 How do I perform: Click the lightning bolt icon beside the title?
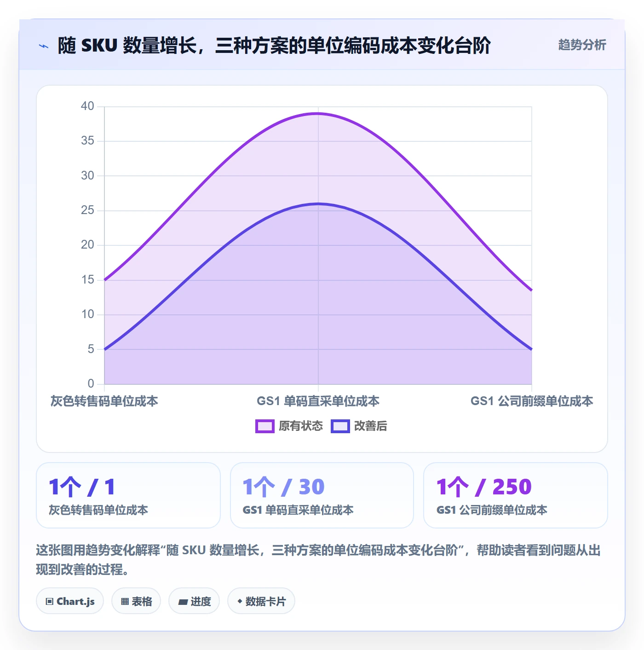[x=44, y=46]
